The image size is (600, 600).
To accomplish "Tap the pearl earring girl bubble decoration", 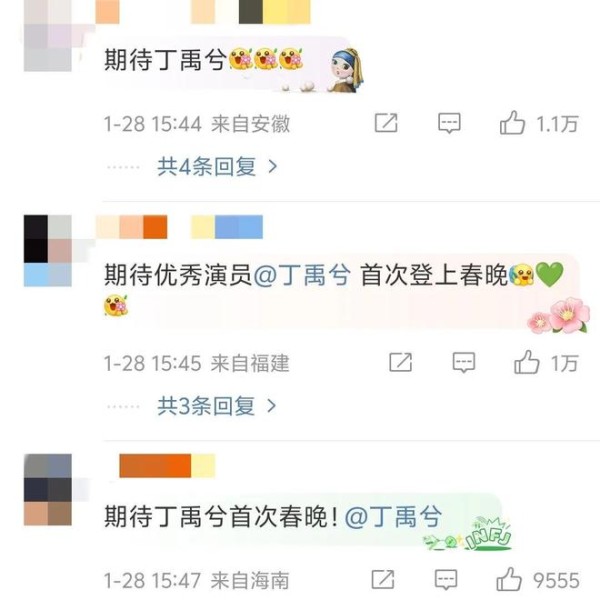I will point(346,70).
